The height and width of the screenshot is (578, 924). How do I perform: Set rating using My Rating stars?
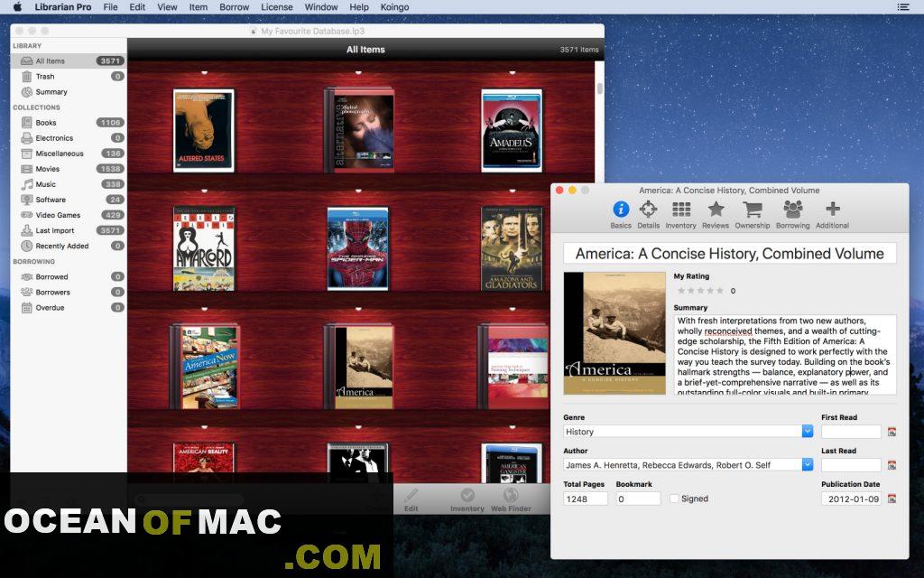700,290
